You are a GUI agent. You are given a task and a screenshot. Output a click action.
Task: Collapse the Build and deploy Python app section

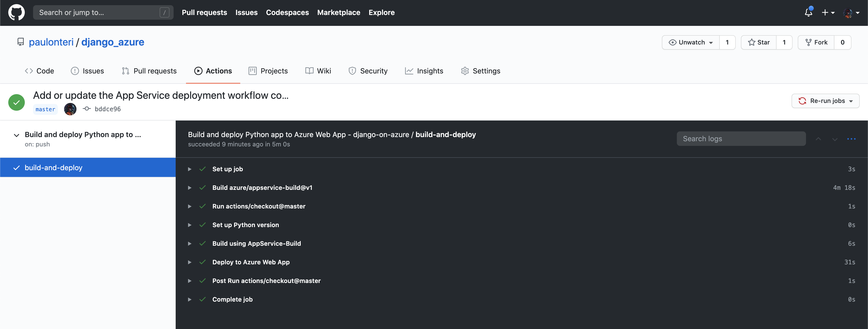16,135
